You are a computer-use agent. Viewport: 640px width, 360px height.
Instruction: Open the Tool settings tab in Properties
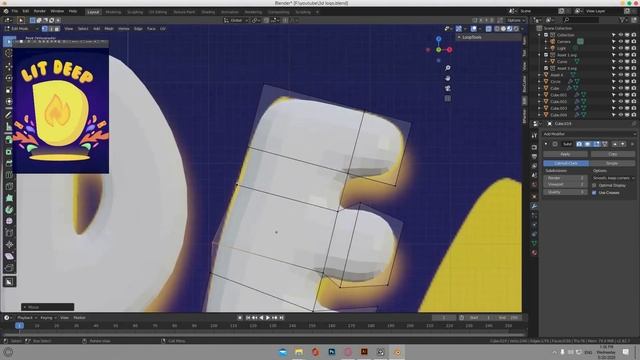coord(534,135)
